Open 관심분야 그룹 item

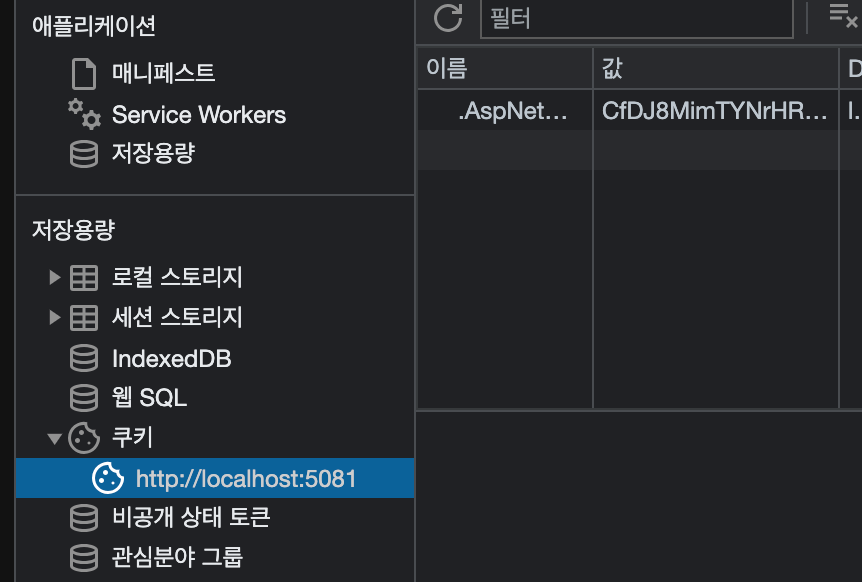pyautogui.click(x=178, y=557)
